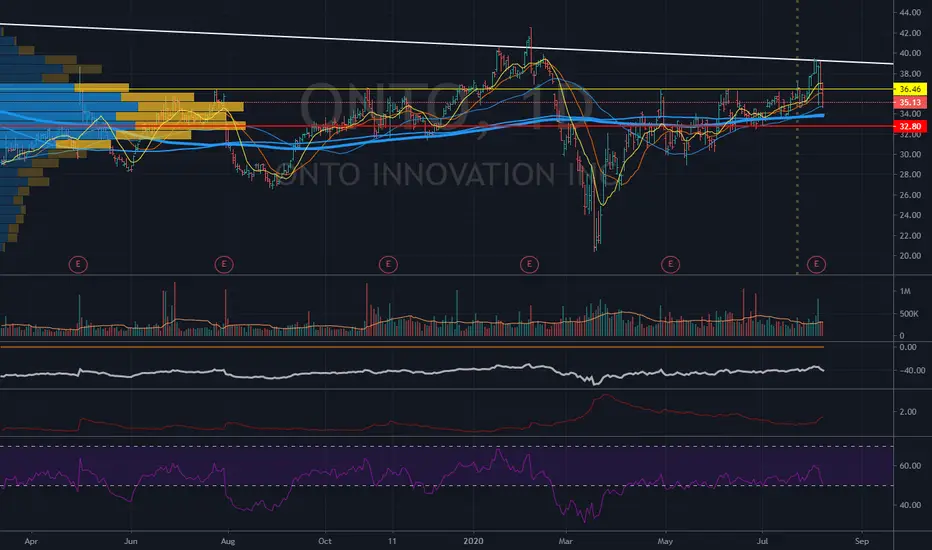Click the 28.00 price axis value
932x550 pixels.
click(x=910, y=175)
